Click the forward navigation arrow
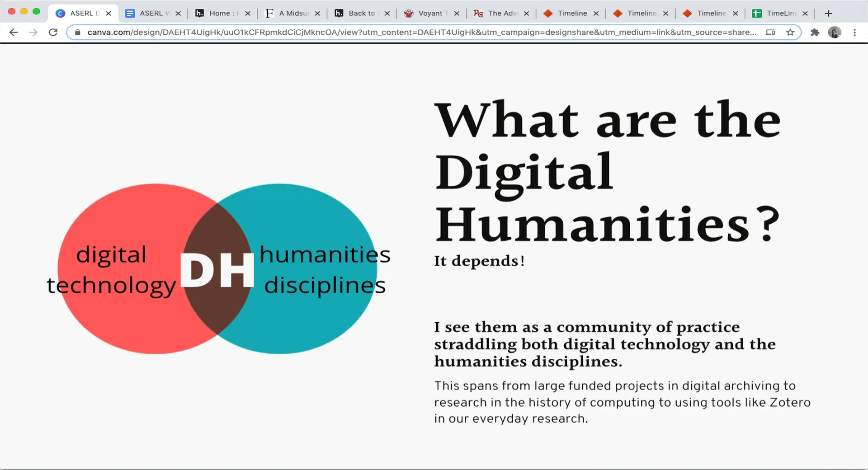Screen dimensions: 868x470 coord(33,32)
